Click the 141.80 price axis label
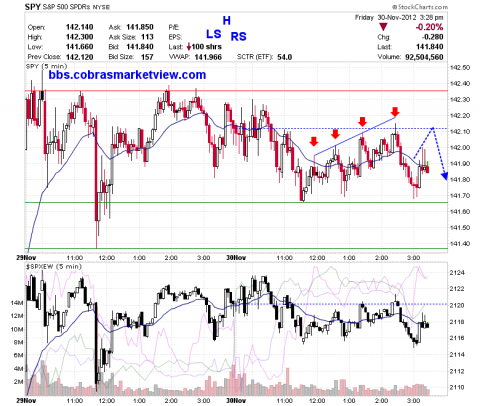Viewport: 480px width, 406px height. coord(460,180)
